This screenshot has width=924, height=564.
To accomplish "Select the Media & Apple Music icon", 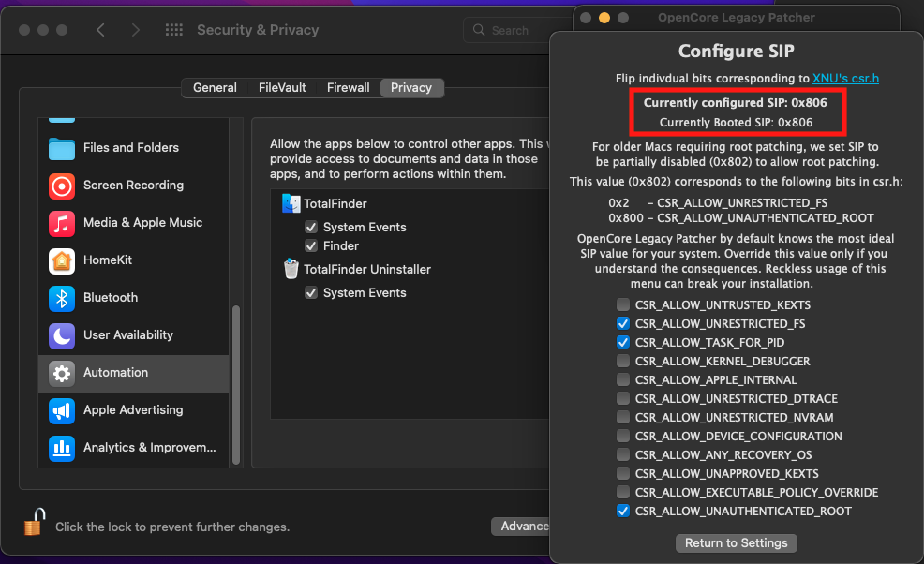I will 62,223.
